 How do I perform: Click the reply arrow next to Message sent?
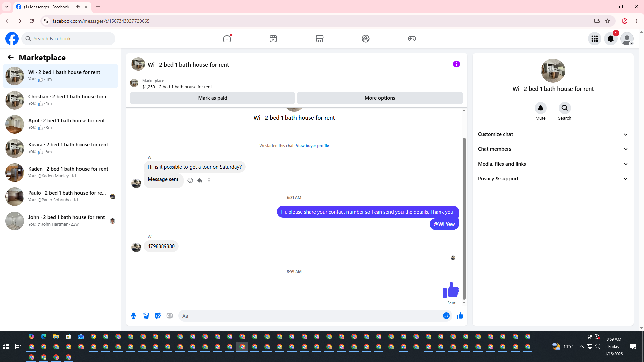click(200, 180)
